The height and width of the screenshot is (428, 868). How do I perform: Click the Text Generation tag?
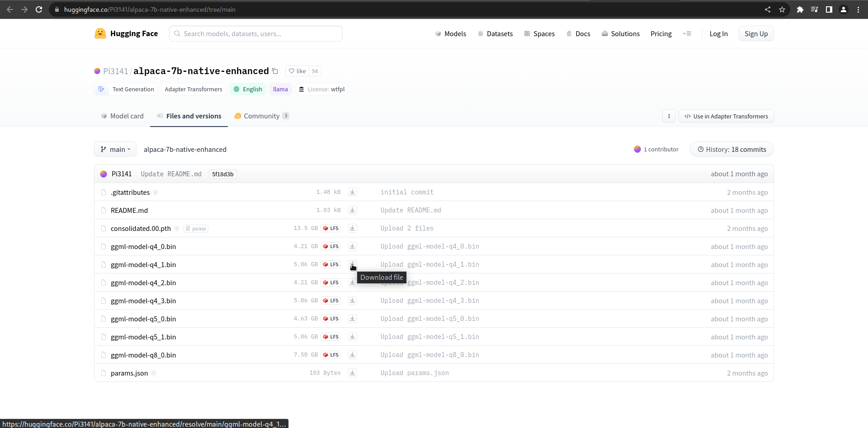pyautogui.click(x=126, y=89)
